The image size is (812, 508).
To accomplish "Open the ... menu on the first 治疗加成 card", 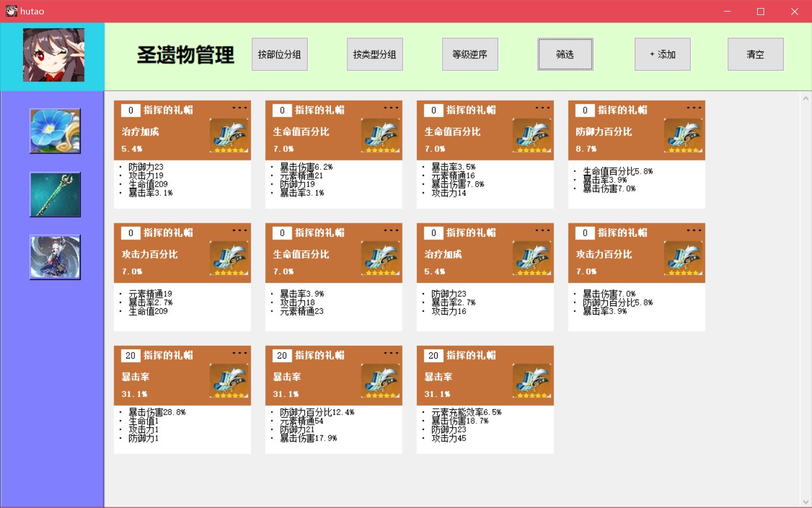I will click(239, 107).
